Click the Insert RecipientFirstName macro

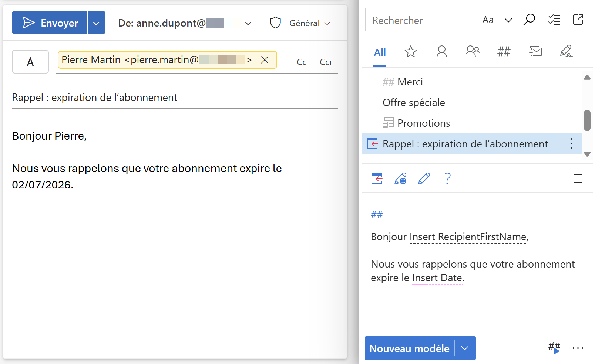point(468,237)
